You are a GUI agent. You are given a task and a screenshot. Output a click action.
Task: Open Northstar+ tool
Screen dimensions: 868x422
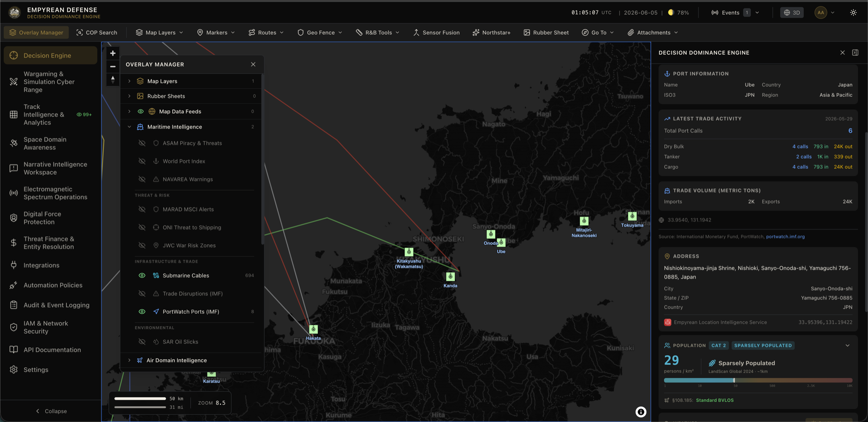pyautogui.click(x=492, y=33)
